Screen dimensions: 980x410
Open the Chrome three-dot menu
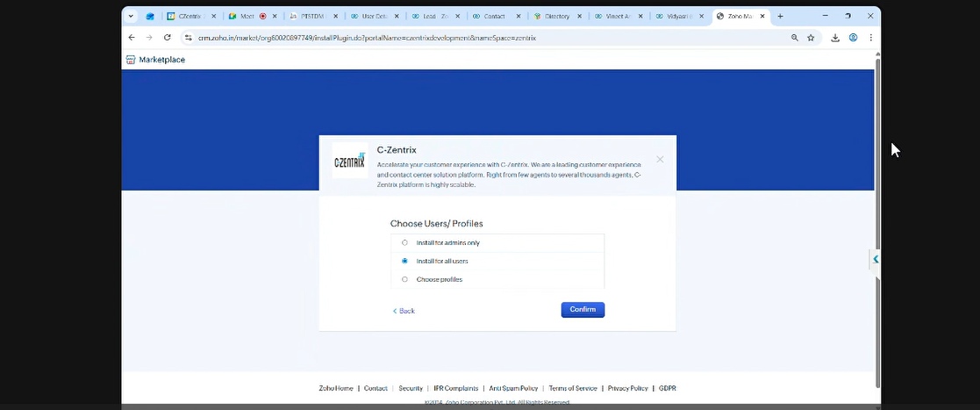pos(870,38)
